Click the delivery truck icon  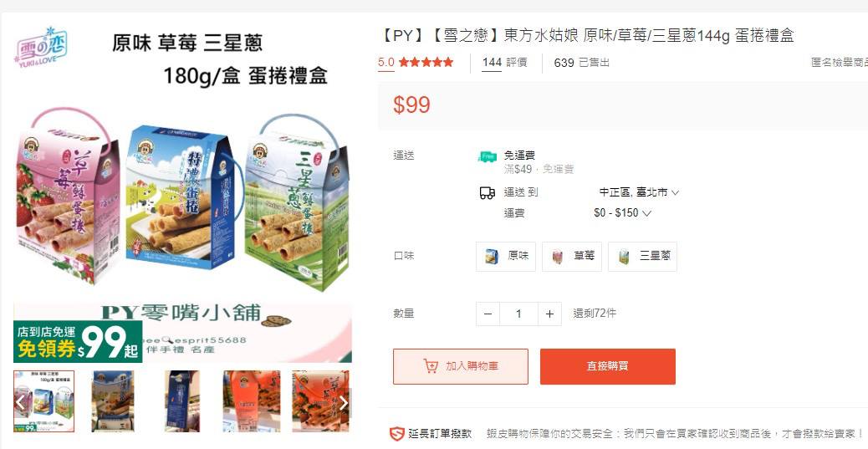point(488,192)
